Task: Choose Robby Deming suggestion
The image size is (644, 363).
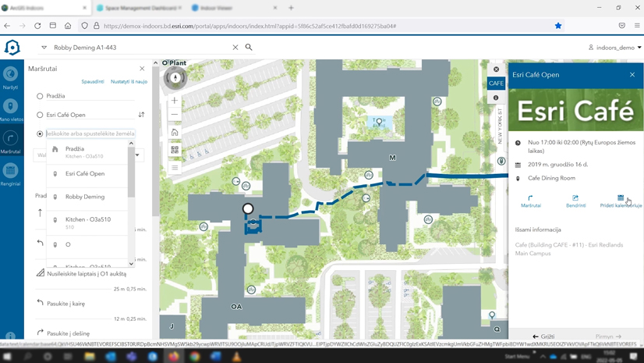Action: coord(87,197)
